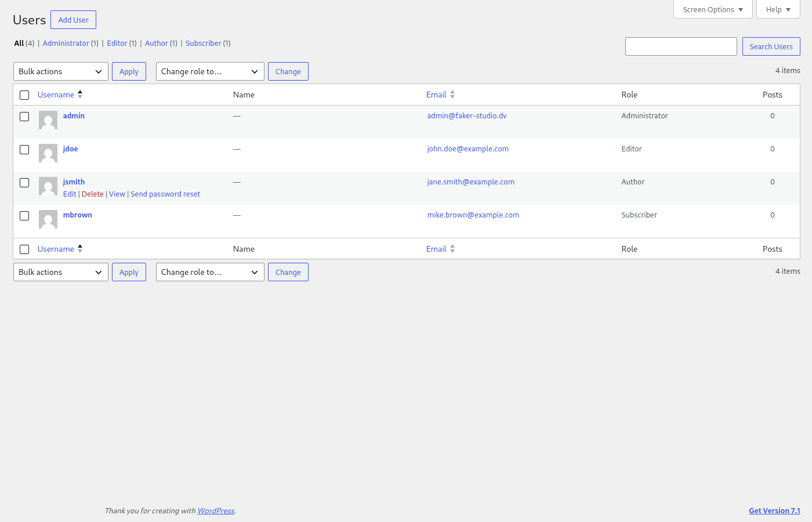Select the jsmith user checkbox
This screenshot has height=522, width=812.
pos(24,183)
